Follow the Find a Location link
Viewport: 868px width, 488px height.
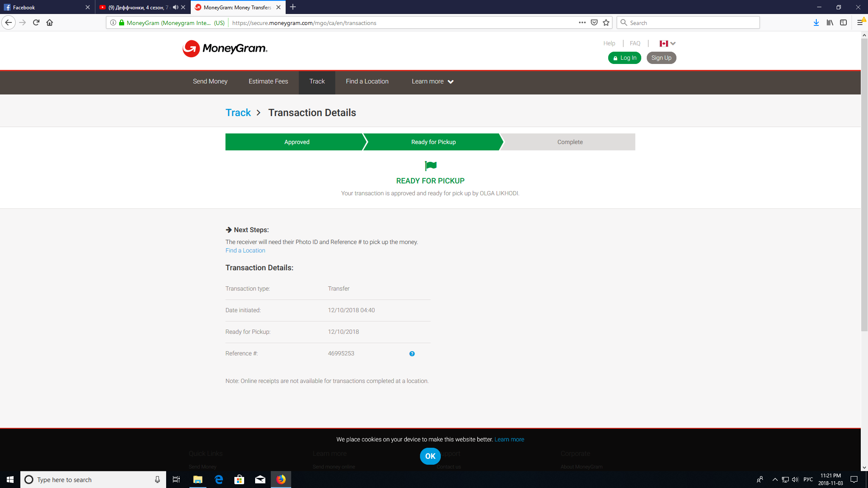pyautogui.click(x=245, y=251)
